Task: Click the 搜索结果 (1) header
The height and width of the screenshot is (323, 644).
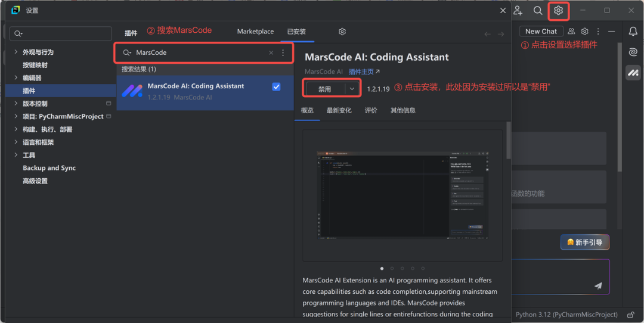Action: tap(139, 69)
